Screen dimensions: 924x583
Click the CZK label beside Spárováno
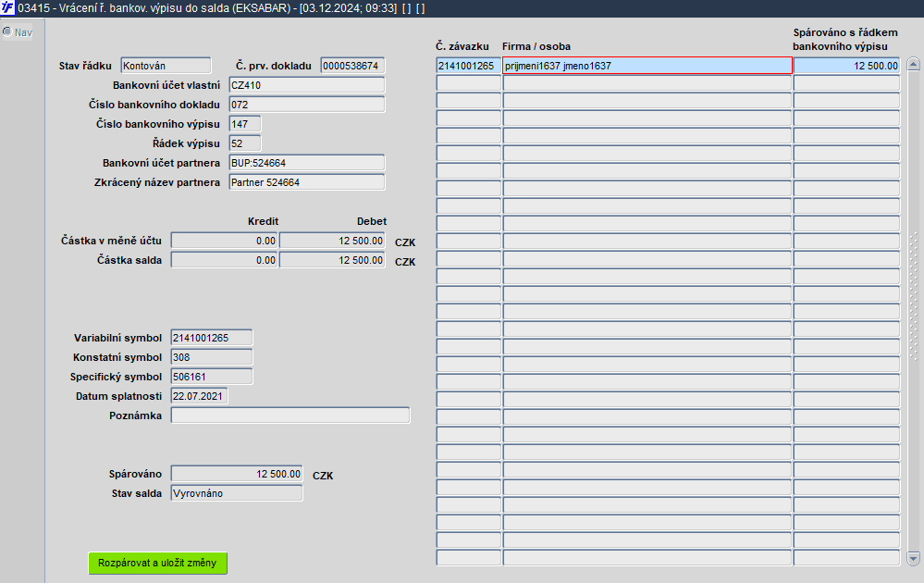point(323,475)
